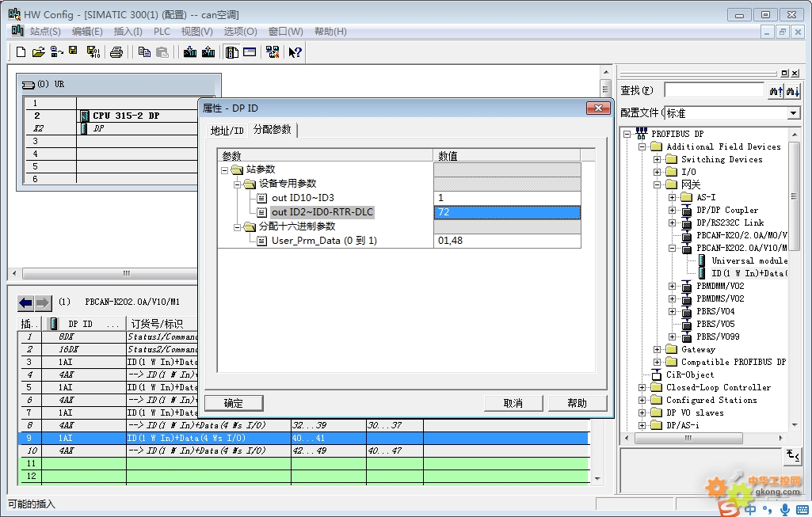This screenshot has width=812, height=517.
Task: Open the 配置文件 profile dropdown
Action: coord(793,112)
